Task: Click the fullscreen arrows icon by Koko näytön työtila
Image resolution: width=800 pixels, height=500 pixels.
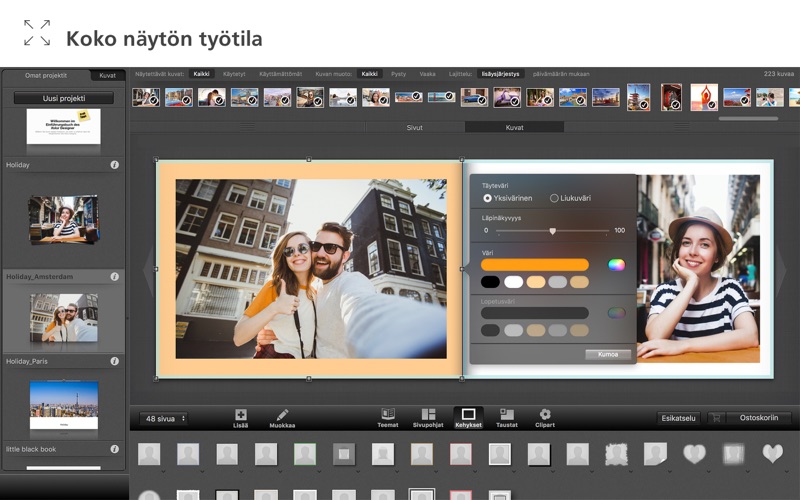Action: coord(37,33)
